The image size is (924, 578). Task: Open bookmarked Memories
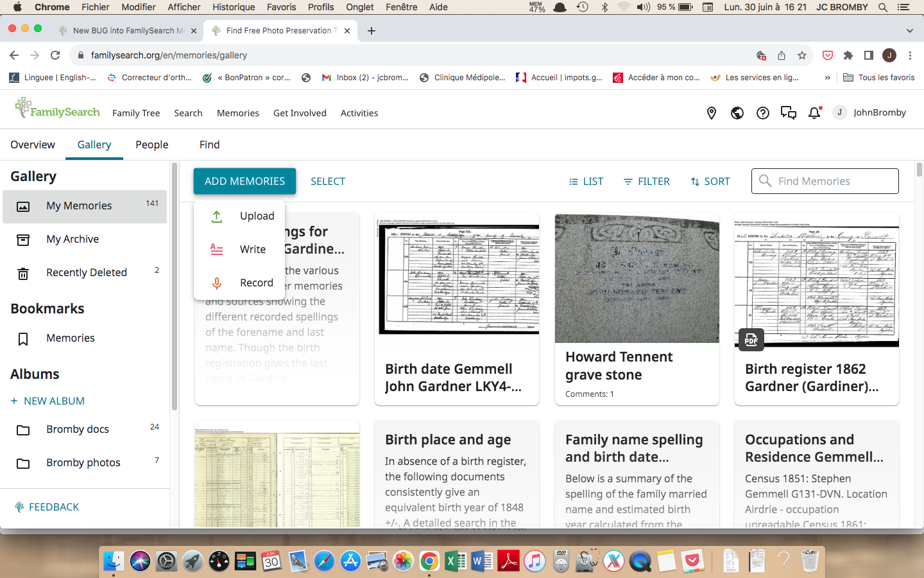click(x=85, y=338)
